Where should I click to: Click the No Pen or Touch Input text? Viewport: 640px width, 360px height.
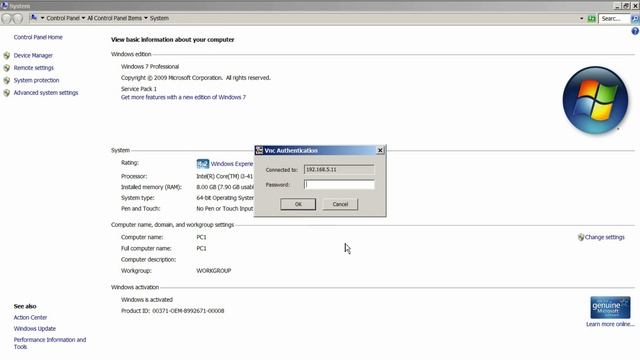(225, 209)
